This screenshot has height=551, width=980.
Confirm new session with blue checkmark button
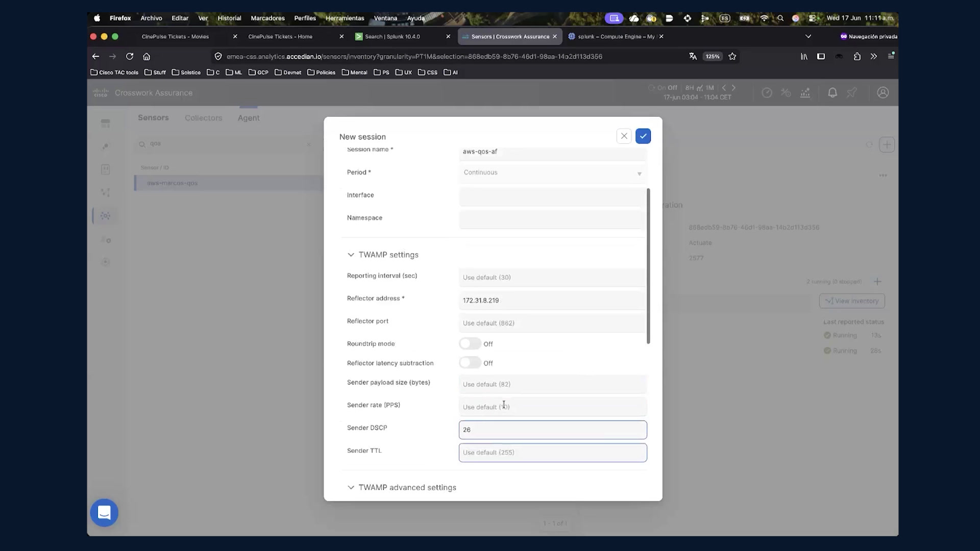pos(643,136)
